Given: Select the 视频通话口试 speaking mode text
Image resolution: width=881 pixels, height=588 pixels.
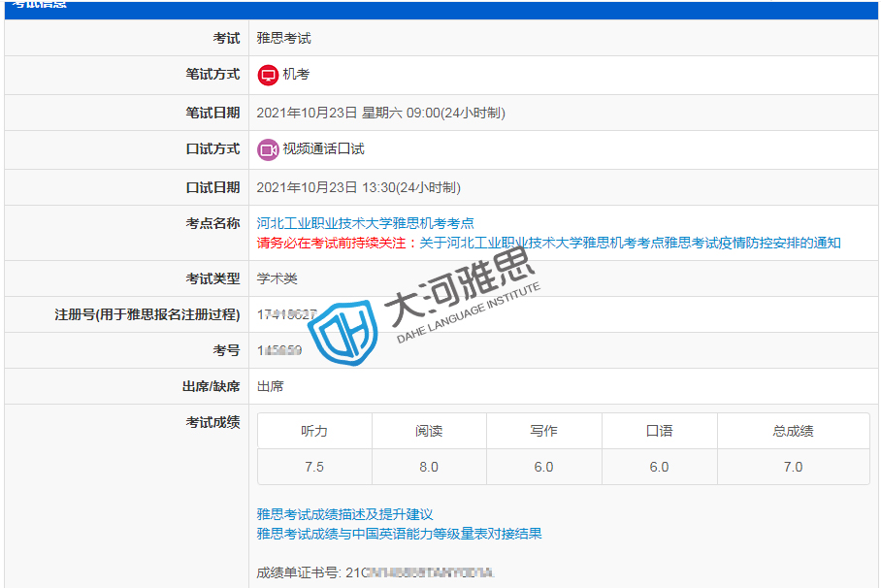Looking at the screenshot, I should point(324,149).
